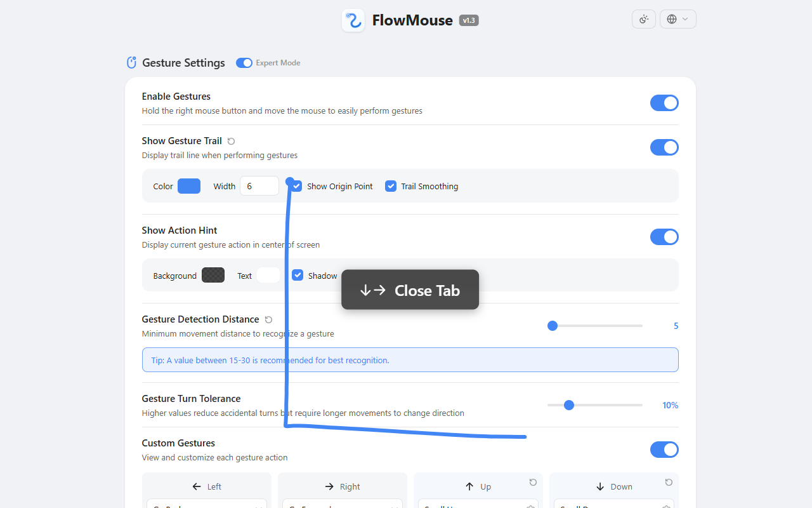
Task: Turn off Expert Mode switch
Action: pos(244,63)
